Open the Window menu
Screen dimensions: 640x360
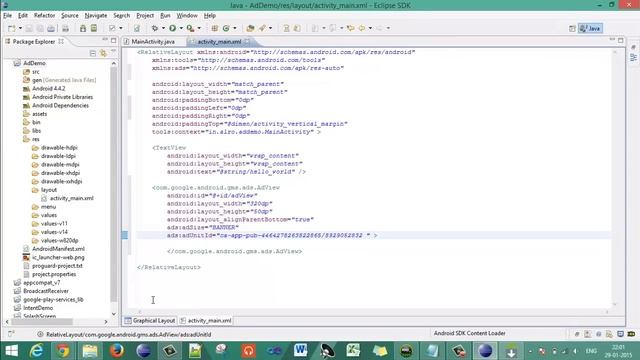pos(187,16)
